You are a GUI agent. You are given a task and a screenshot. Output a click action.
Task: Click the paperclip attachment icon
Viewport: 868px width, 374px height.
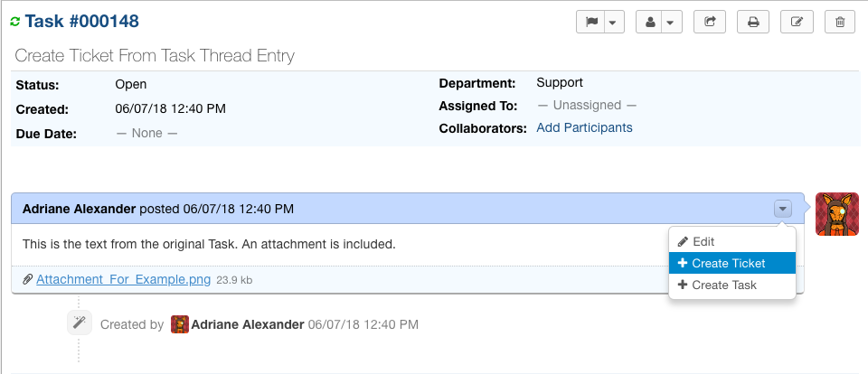click(28, 280)
